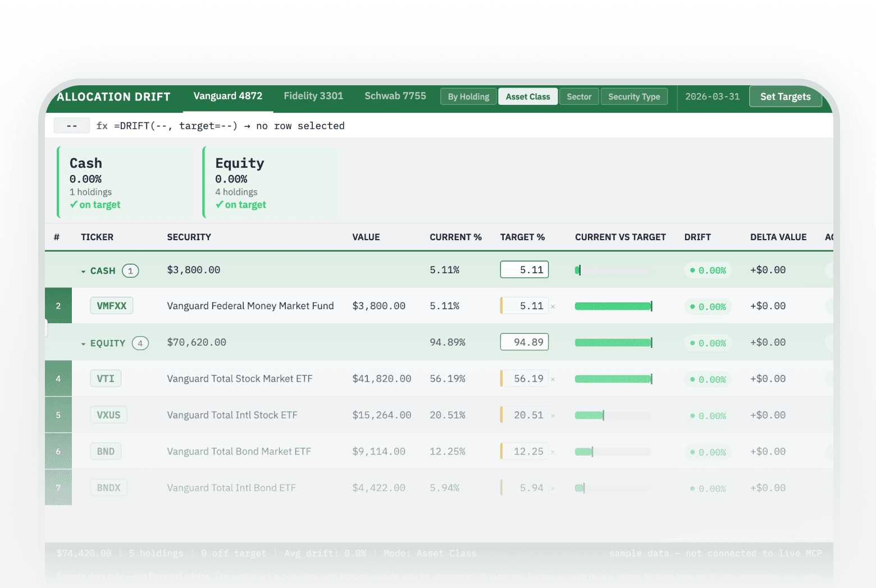Select row number 7 header
Image resolution: width=876 pixels, height=588 pixels.
pyautogui.click(x=58, y=488)
